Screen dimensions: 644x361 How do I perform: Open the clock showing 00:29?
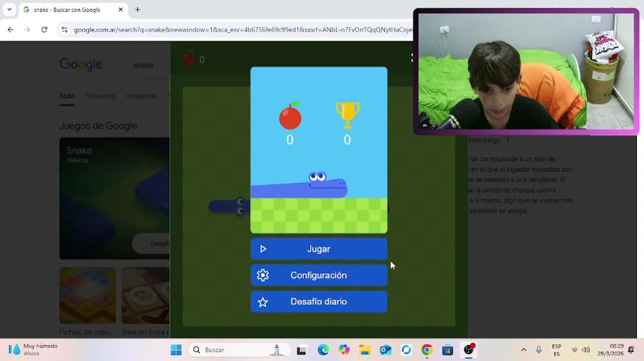611,350
